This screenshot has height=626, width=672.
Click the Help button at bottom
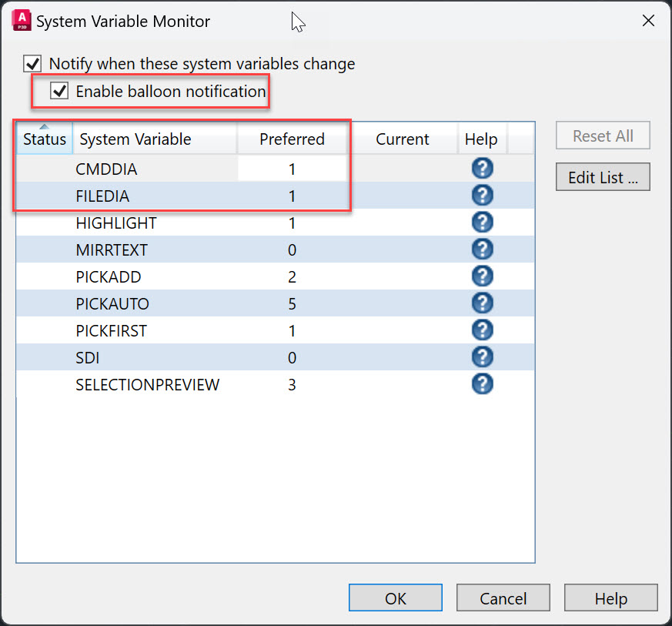pyautogui.click(x=610, y=597)
